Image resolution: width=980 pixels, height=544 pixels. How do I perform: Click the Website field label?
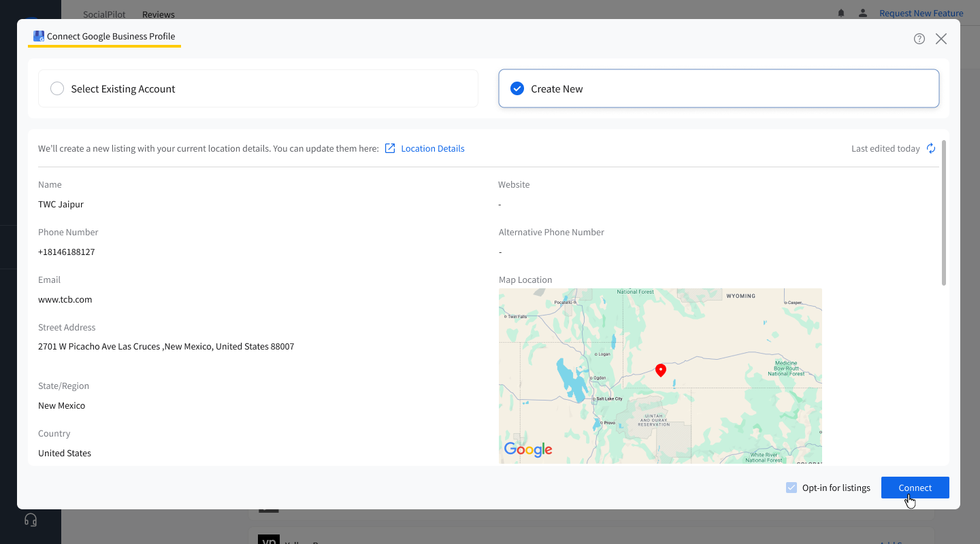coord(514,184)
